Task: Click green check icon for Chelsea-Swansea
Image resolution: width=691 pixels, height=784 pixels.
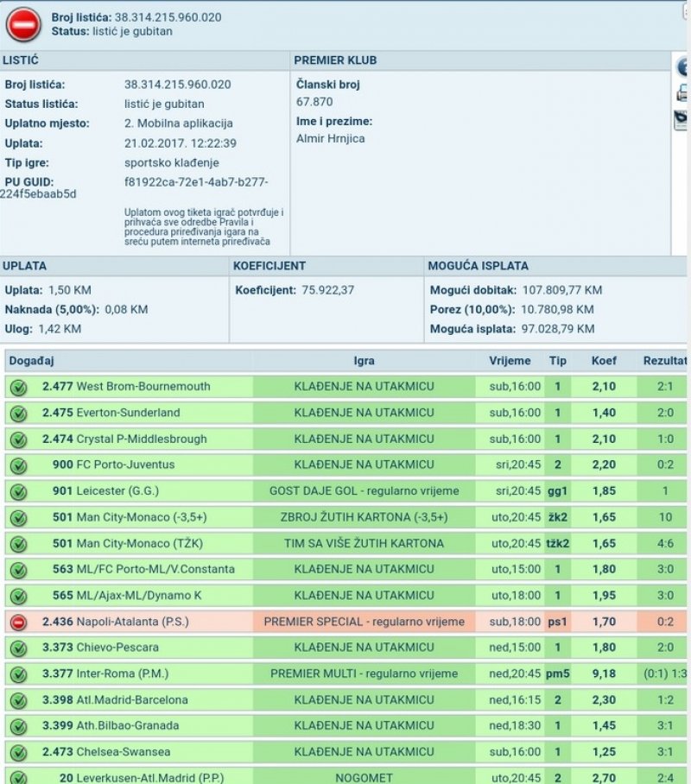Action: coord(18,752)
